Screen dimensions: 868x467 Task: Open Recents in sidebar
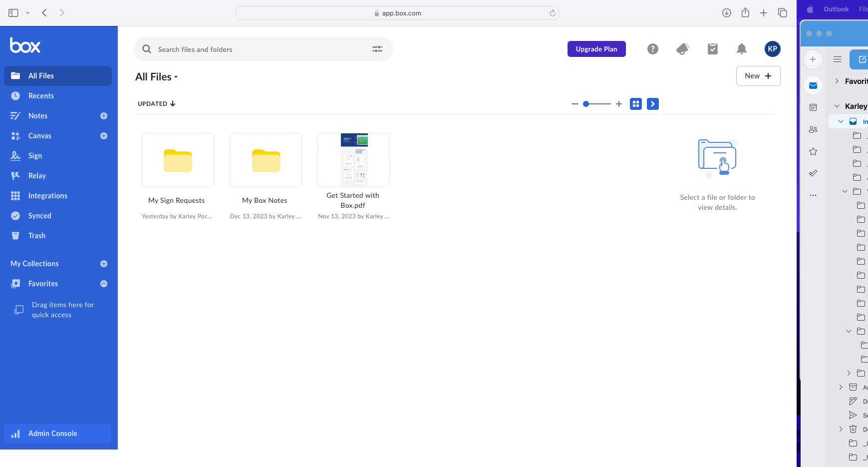click(x=58, y=96)
